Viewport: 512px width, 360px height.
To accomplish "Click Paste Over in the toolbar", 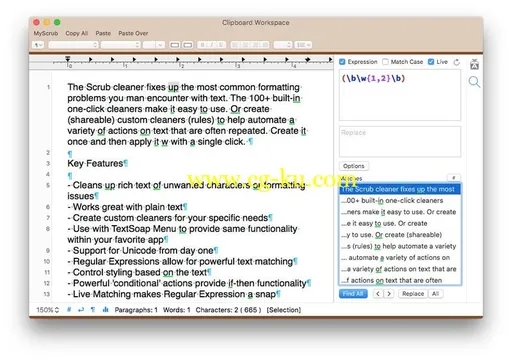I will 133,33.
